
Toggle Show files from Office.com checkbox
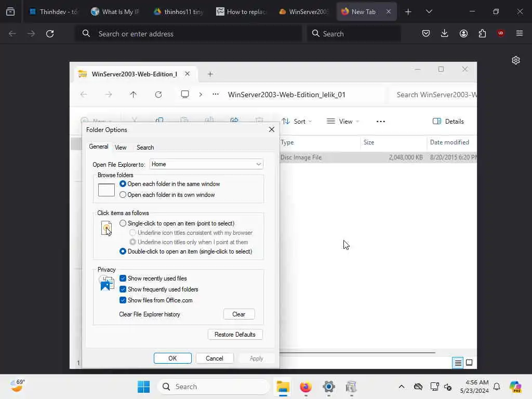coord(156,300)
